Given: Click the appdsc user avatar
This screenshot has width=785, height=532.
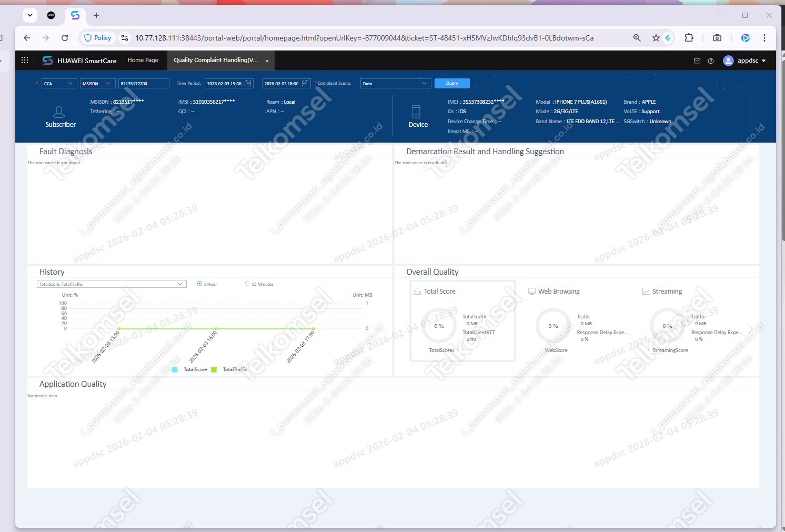Looking at the screenshot, I should [x=728, y=61].
